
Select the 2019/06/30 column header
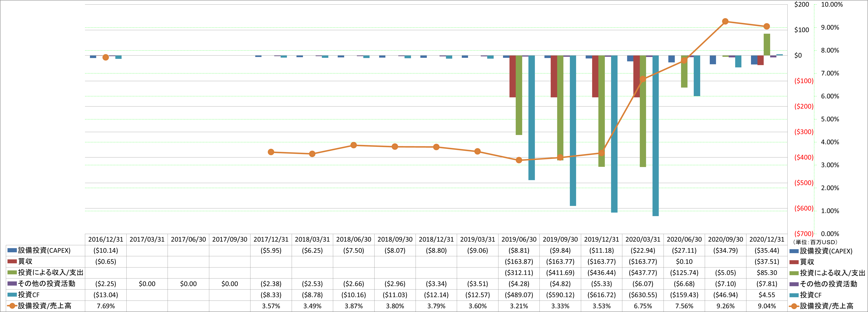click(x=519, y=239)
